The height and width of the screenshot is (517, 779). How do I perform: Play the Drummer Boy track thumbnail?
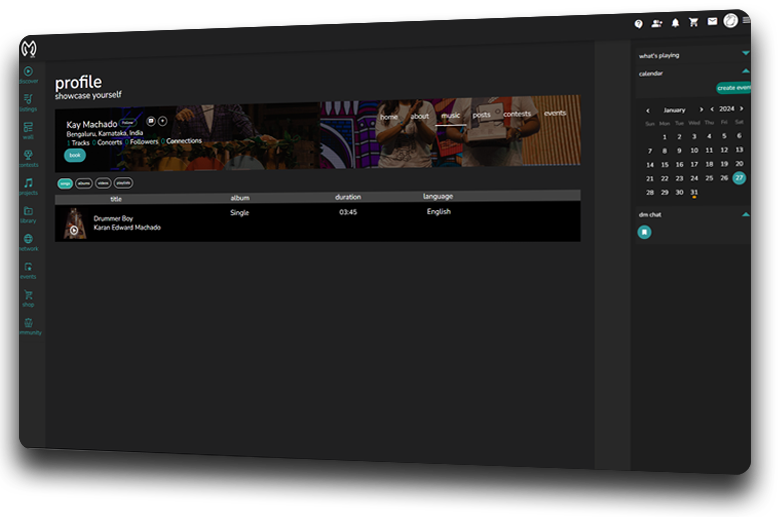(x=73, y=229)
